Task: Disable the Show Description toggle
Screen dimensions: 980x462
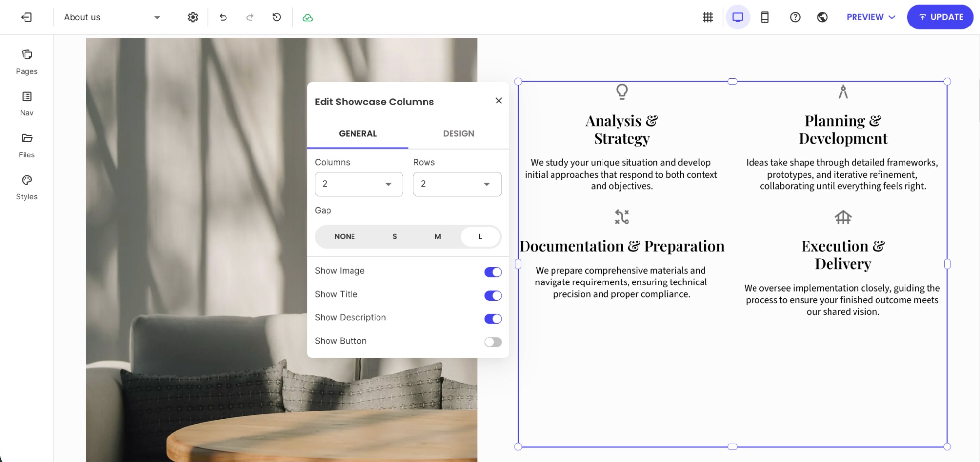Action: pyautogui.click(x=493, y=319)
